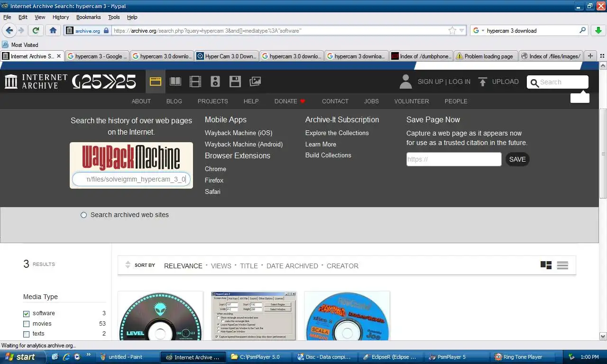Open untitled - Paint from taskbar
The height and width of the screenshot is (364, 607).
pos(127,357)
